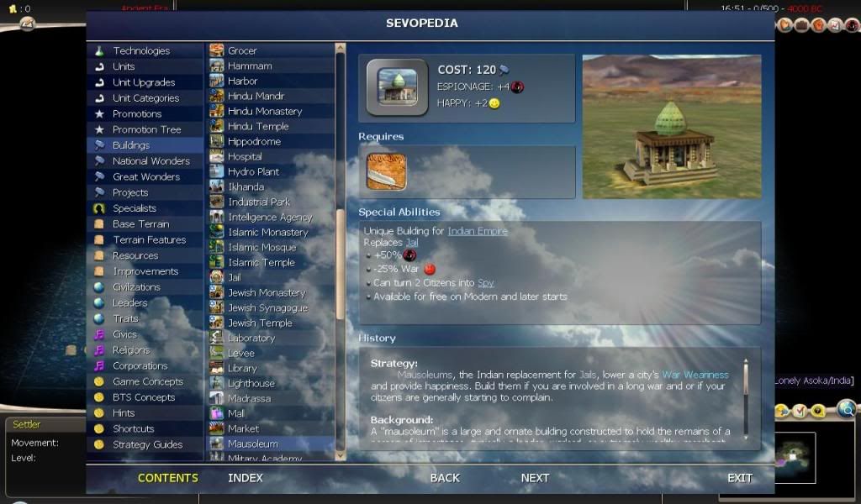This screenshot has width=861, height=504.
Task: Click the NEXT button
Action: [x=536, y=478]
